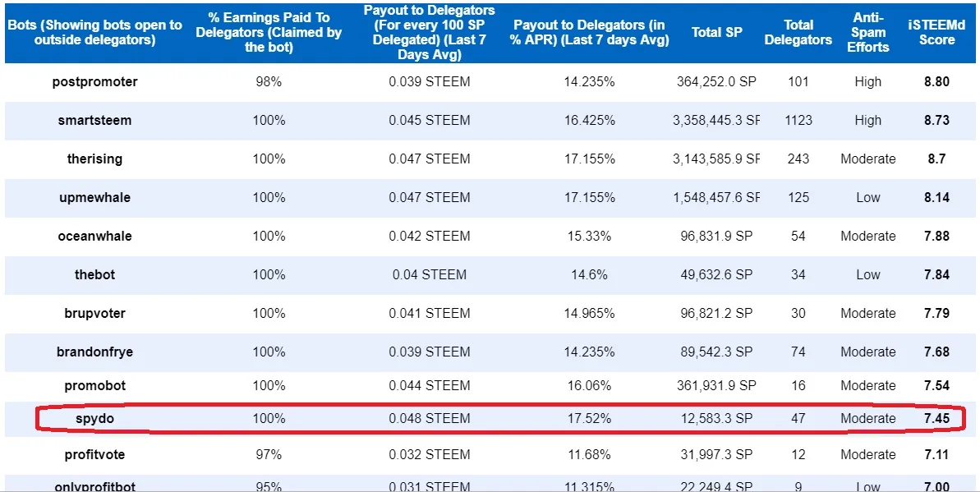Select brandonfrye's 74 delegators count
Image resolution: width=980 pixels, height=492 pixels.
[x=798, y=352]
